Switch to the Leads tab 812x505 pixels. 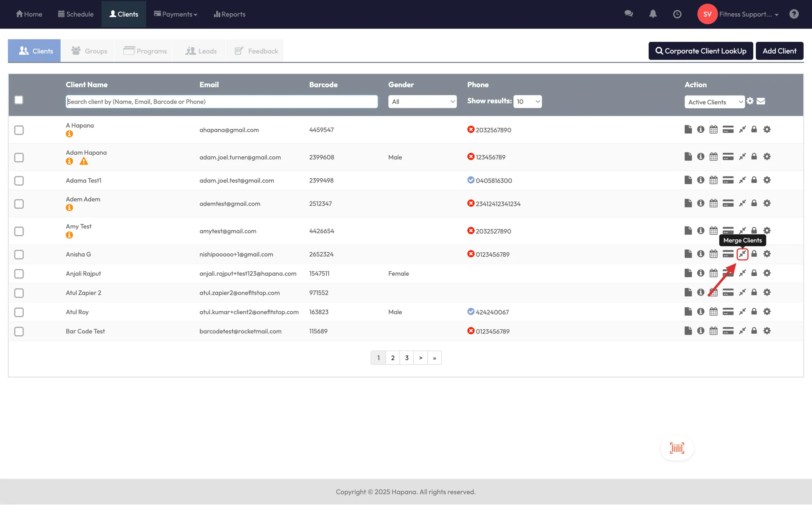point(201,51)
